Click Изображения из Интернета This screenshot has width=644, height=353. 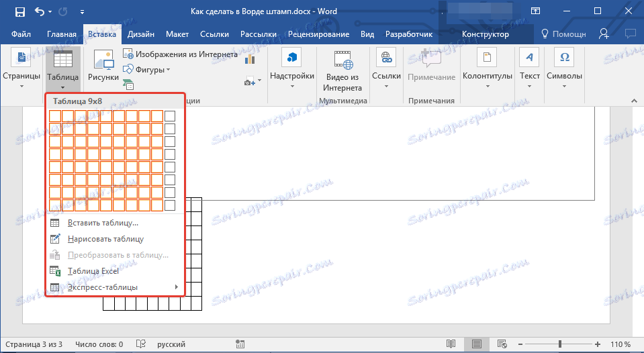point(180,54)
